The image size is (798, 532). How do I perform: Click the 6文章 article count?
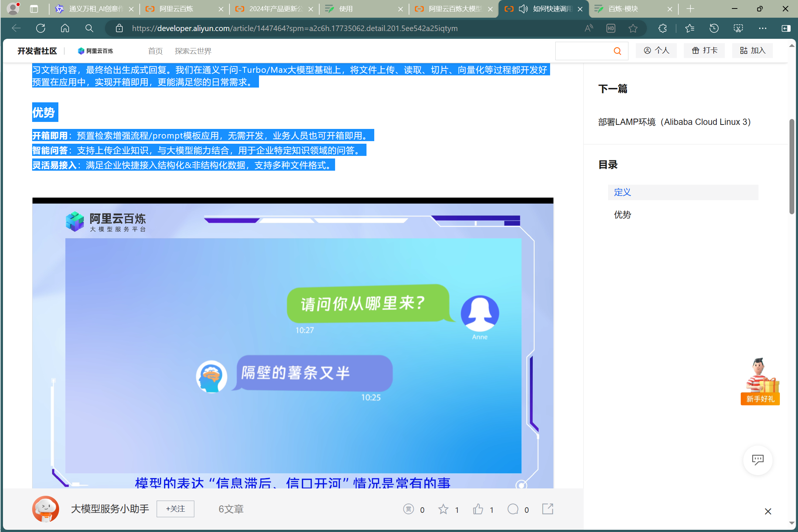[x=231, y=509]
